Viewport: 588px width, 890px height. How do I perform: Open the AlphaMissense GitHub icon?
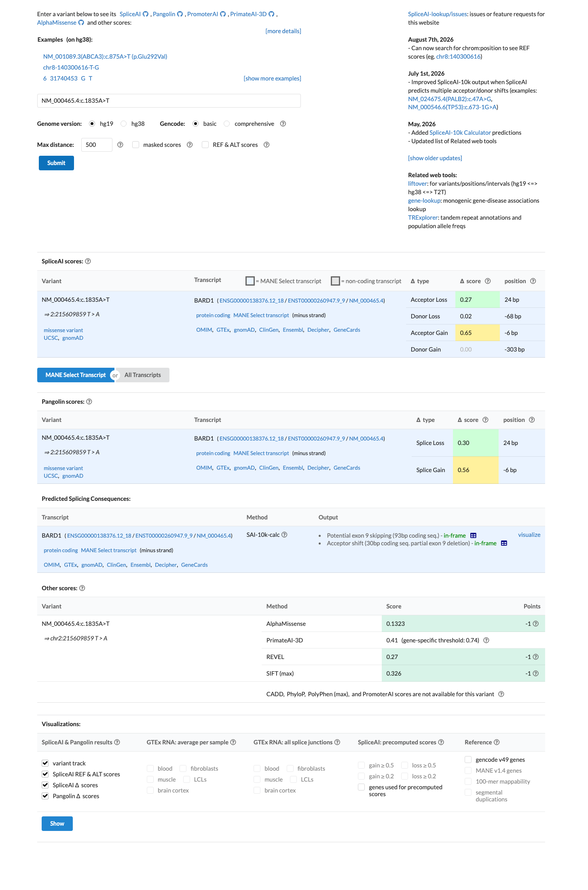coord(81,23)
